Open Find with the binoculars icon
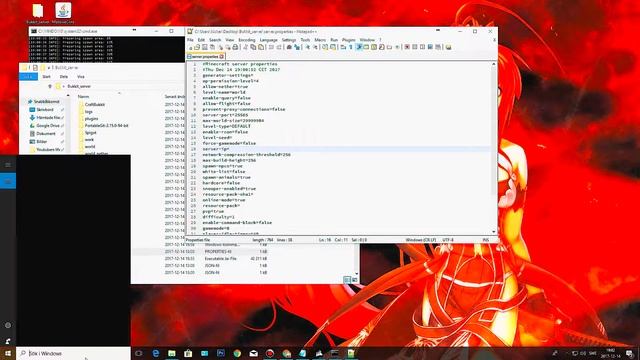The height and width of the screenshot is (360, 640). pos(289,47)
